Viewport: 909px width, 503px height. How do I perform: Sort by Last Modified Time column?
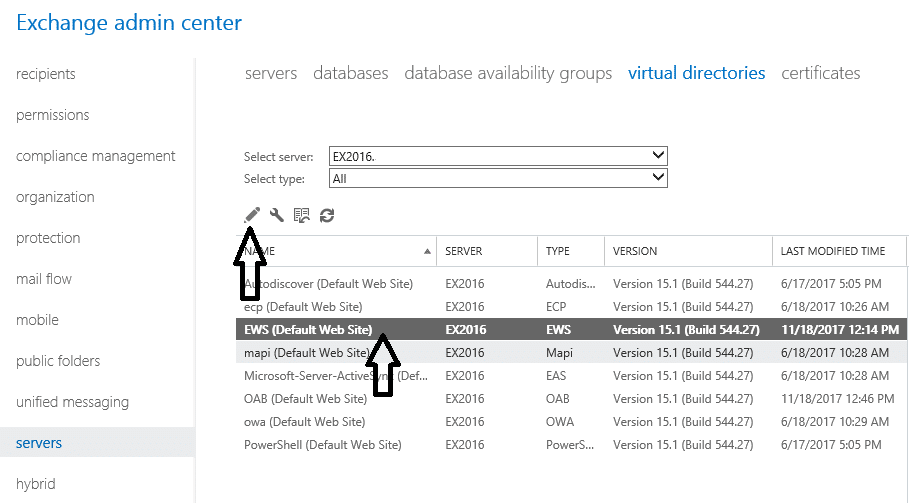pos(832,251)
